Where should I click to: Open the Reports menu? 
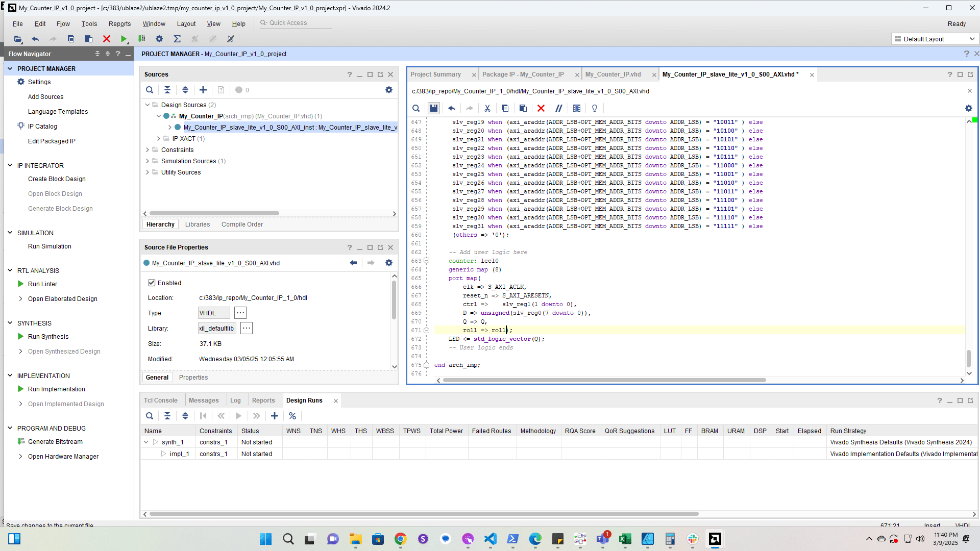pos(119,24)
